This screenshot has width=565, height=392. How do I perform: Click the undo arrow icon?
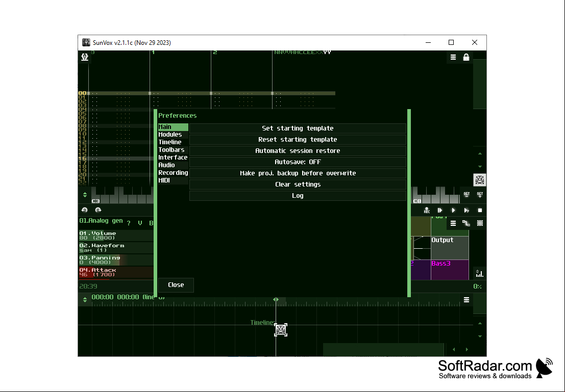[x=85, y=210]
